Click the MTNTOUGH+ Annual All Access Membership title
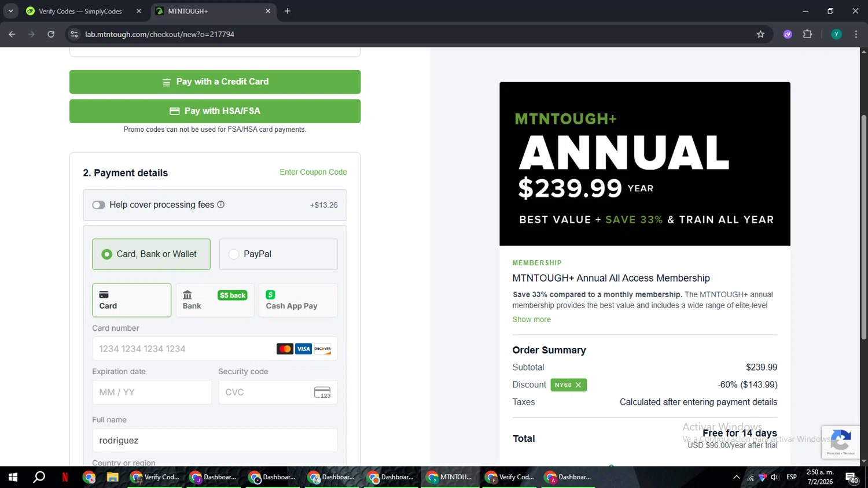The width and height of the screenshot is (868, 488). point(611,278)
